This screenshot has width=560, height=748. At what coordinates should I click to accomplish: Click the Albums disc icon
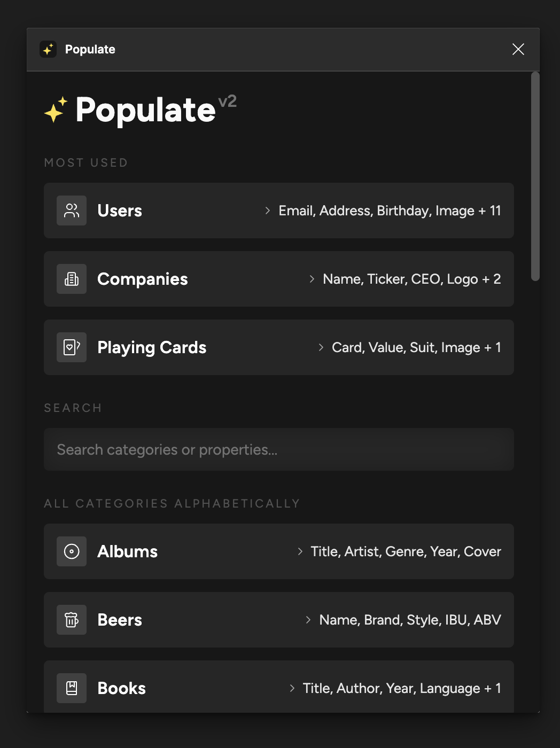coord(72,551)
